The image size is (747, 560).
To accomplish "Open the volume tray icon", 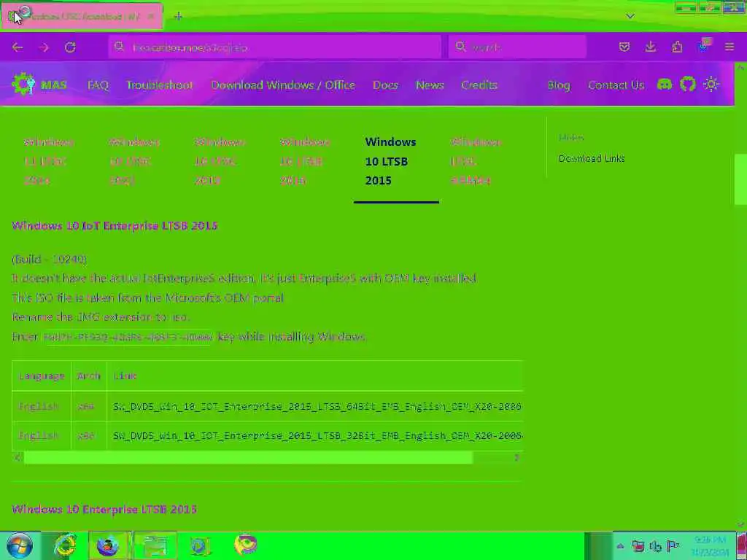I will click(x=655, y=546).
